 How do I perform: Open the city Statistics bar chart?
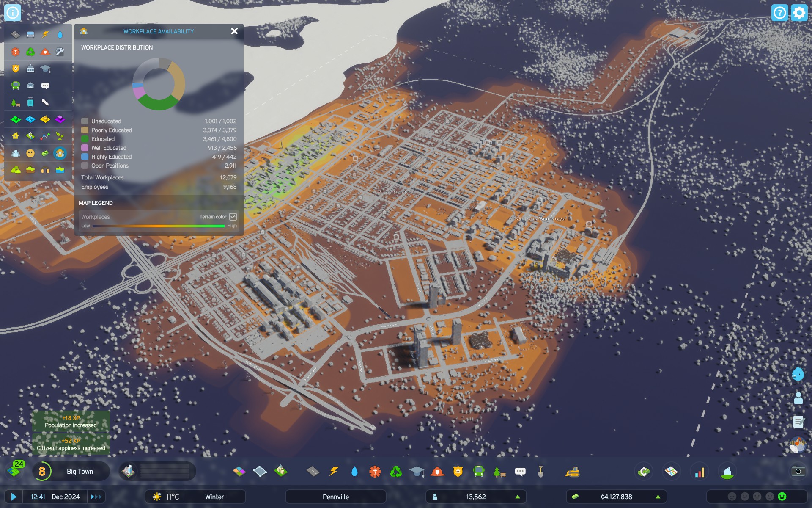pos(700,472)
